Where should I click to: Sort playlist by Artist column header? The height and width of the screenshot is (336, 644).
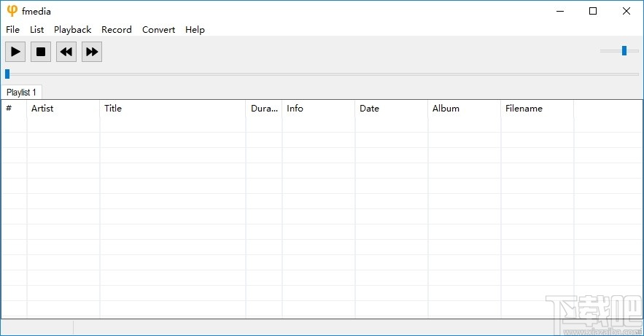(x=63, y=109)
